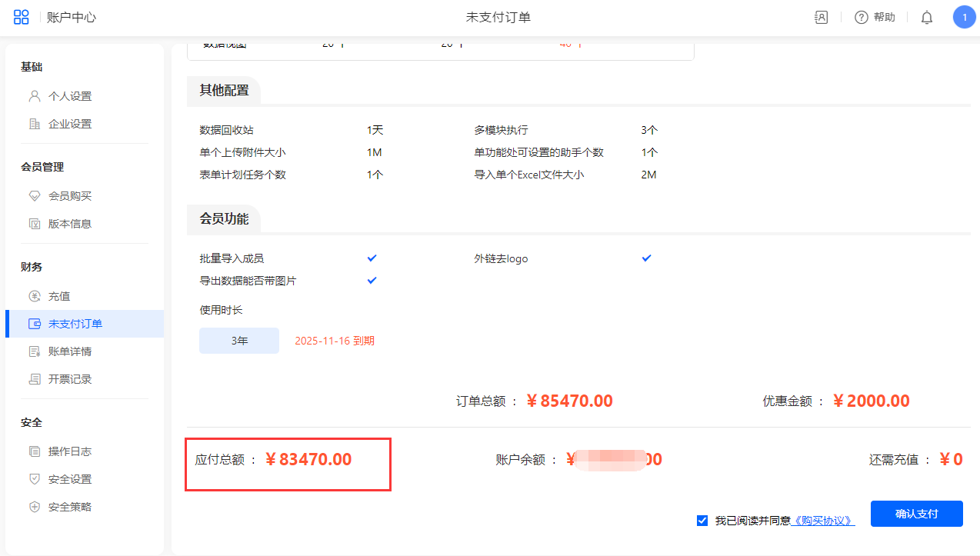
Task: Open 开票记录 invoice records
Action: tap(70, 379)
